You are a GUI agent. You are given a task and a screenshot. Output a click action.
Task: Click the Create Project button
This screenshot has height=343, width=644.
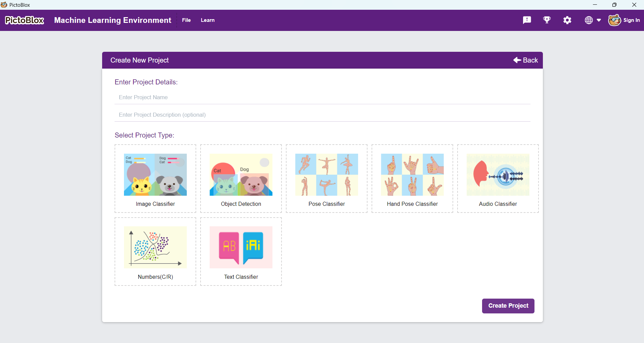pyautogui.click(x=508, y=306)
